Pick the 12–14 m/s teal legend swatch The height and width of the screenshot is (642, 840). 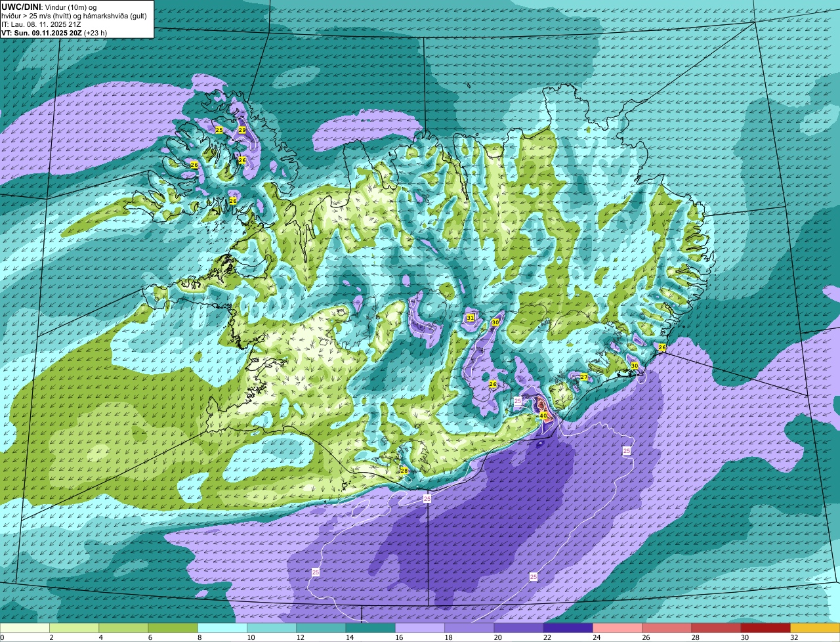click(x=321, y=628)
